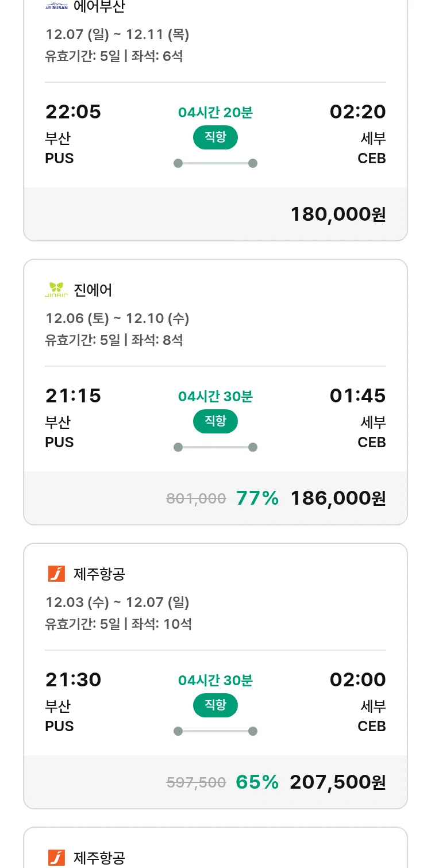
Task: Tap the 22:05 Busan departure time
Action: coord(73,112)
